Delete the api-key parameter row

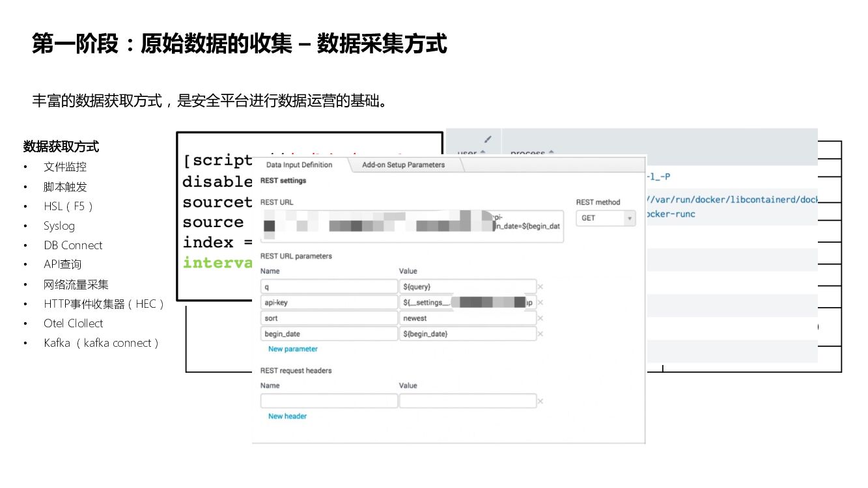click(540, 303)
